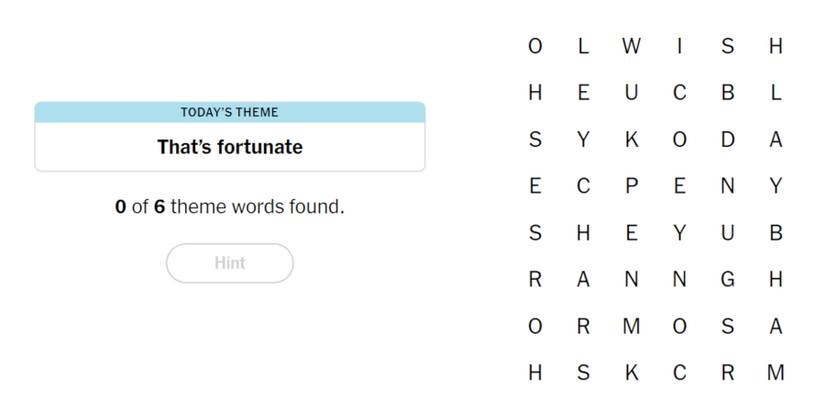Viewport: 825px width, 413px height.
Task: Click the Hint button
Action: [x=229, y=263]
